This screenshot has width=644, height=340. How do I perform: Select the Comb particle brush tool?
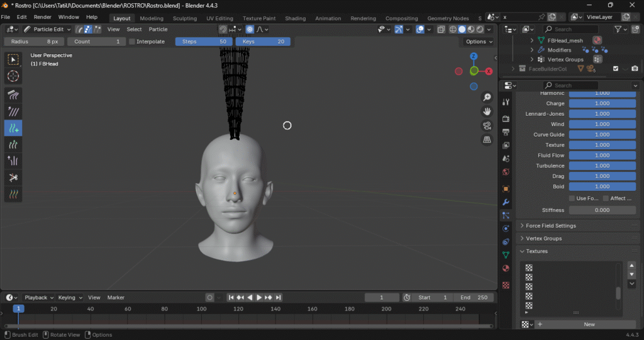13,95
